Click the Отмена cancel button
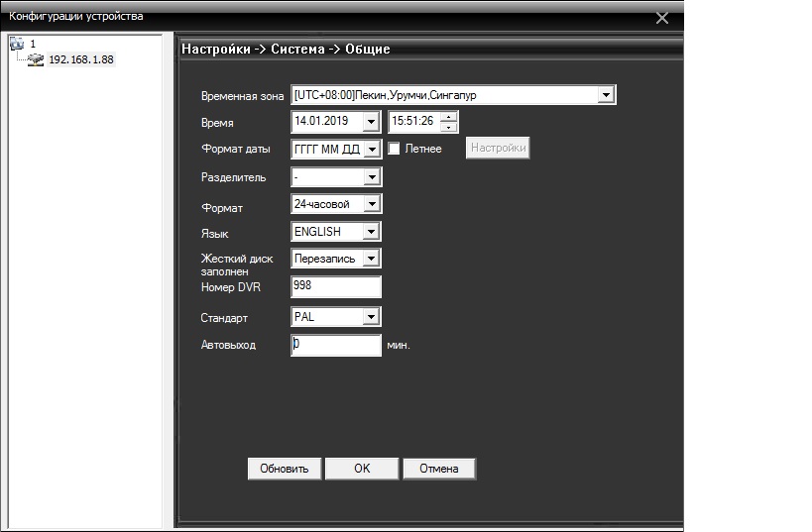Image resolution: width=812 pixels, height=532 pixels. 438,469
